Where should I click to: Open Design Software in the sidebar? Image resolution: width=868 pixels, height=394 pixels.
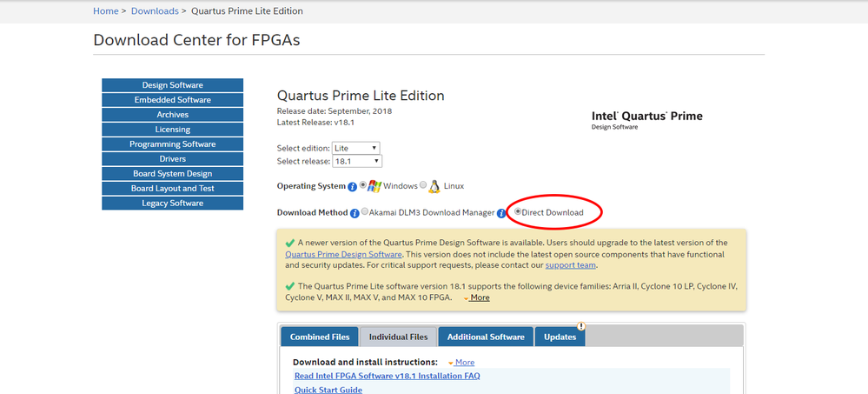172,85
